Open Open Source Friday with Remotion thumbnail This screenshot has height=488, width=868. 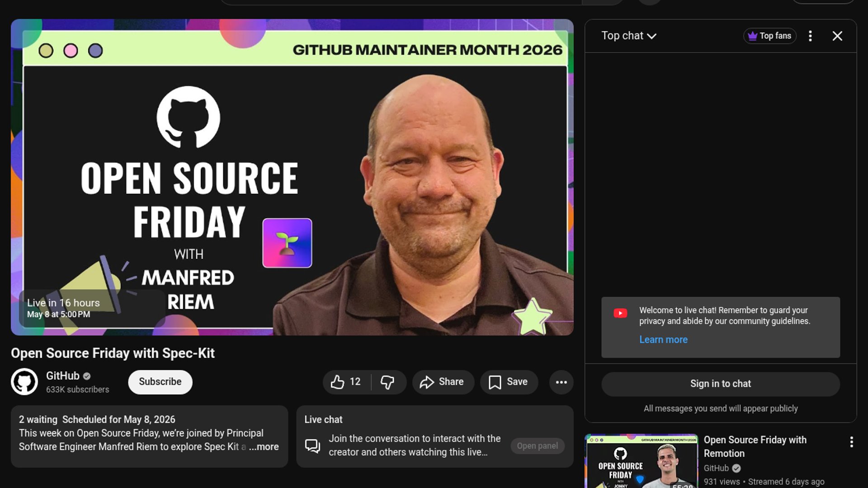(x=641, y=461)
